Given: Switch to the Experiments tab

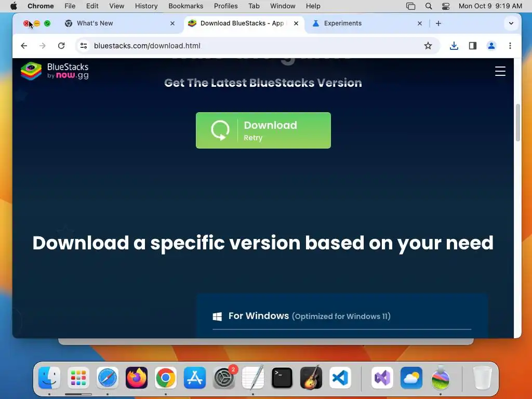Looking at the screenshot, I should [x=367, y=23].
